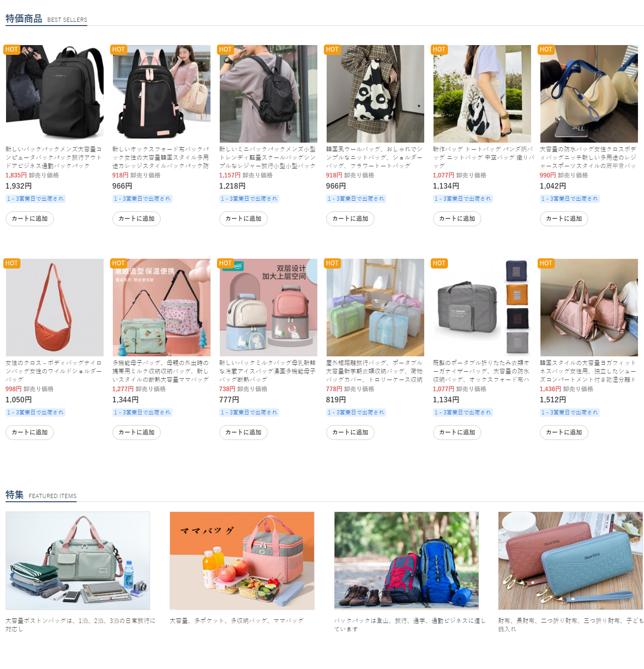Open the featured green Boston bag banner
Image resolution: width=644 pixels, height=669 pixels.
[78, 561]
